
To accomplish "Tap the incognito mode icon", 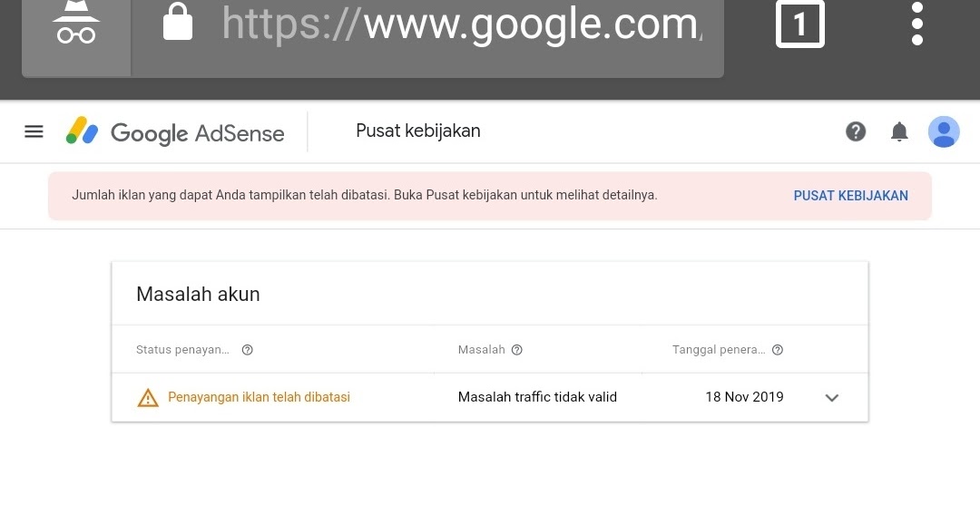I will (x=76, y=24).
